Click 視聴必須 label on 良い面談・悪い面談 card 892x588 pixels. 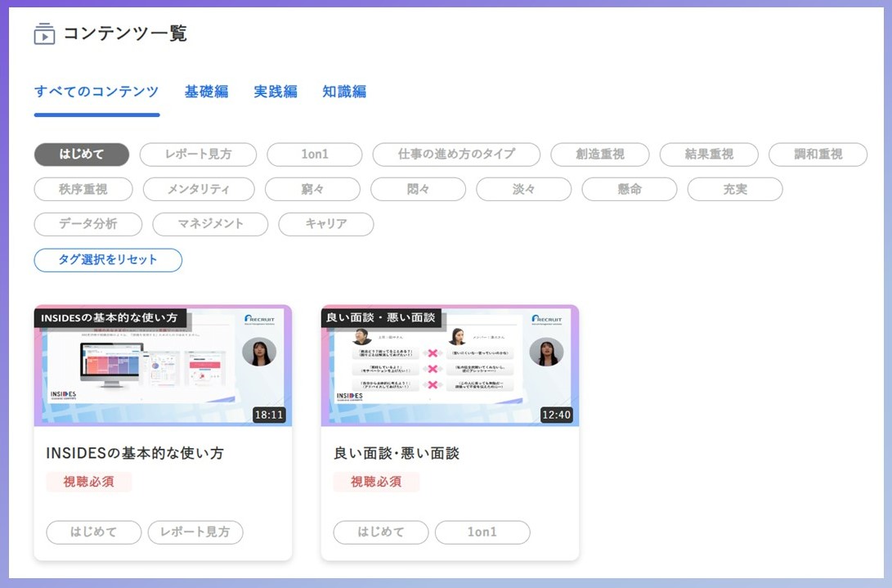376,483
